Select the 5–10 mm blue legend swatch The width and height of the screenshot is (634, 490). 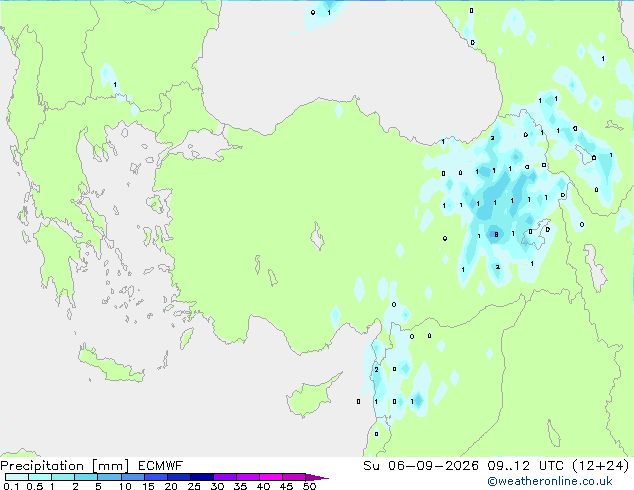point(109,477)
